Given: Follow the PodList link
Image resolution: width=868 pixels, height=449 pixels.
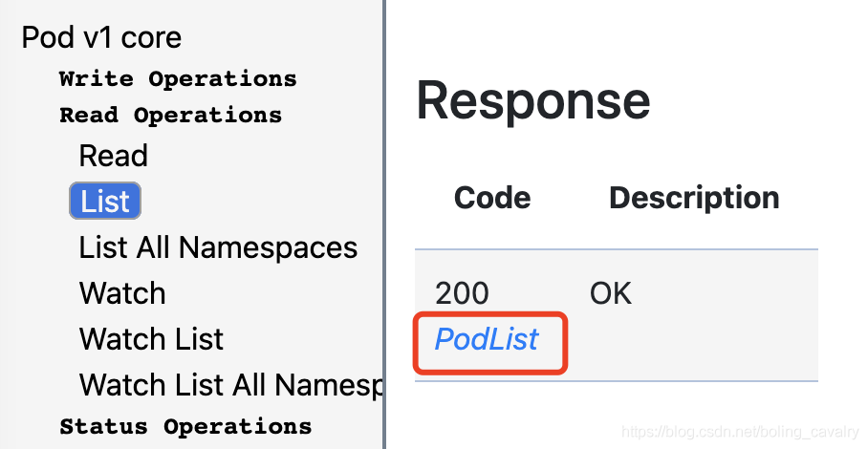Looking at the screenshot, I should [x=486, y=339].
